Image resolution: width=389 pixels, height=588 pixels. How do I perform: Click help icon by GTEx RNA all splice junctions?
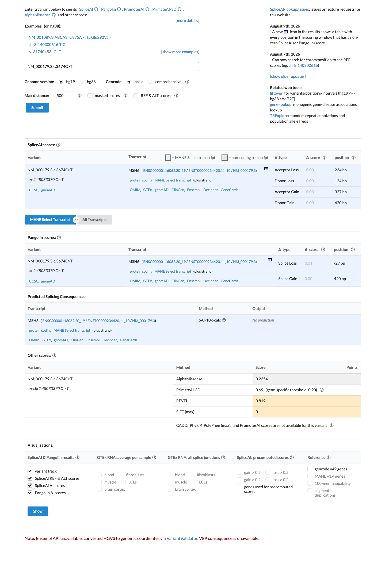223,458
